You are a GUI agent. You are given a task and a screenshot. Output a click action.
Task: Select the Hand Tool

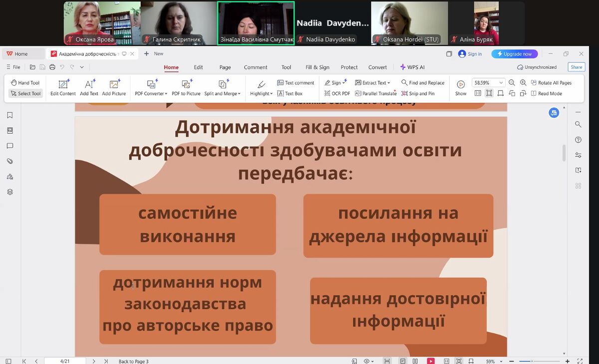pos(25,83)
